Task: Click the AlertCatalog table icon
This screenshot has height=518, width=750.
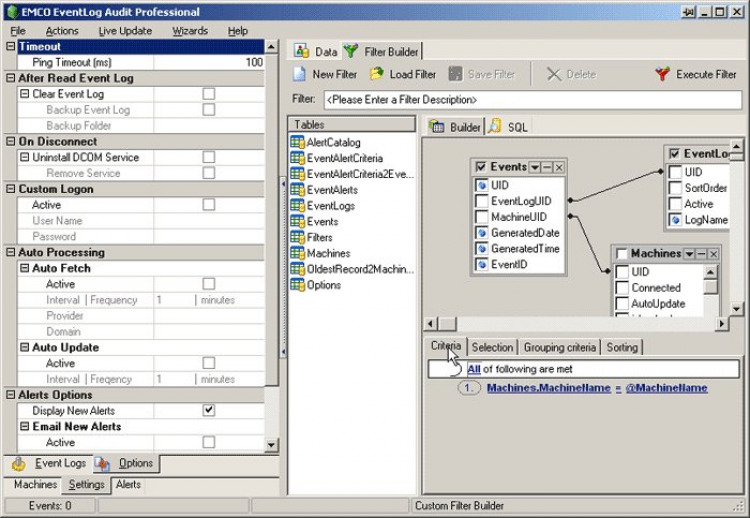Action: click(x=298, y=142)
